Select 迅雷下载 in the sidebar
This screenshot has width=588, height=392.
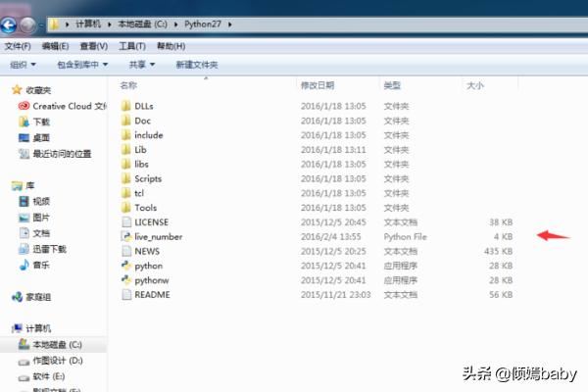point(50,249)
